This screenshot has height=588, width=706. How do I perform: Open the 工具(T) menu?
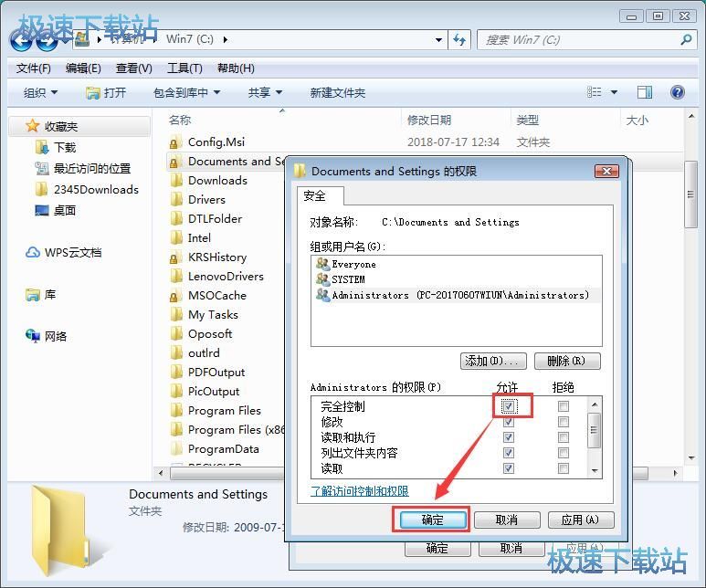[x=184, y=68]
